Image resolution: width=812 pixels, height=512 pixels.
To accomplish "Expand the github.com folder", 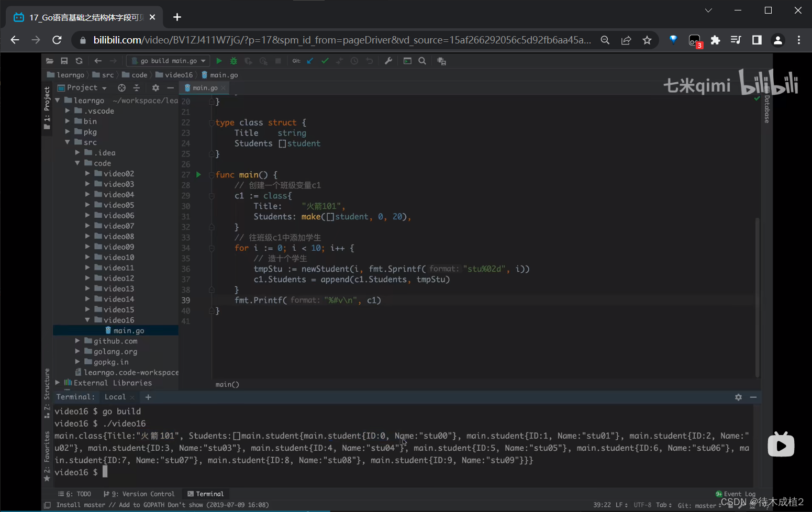I will tap(77, 341).
